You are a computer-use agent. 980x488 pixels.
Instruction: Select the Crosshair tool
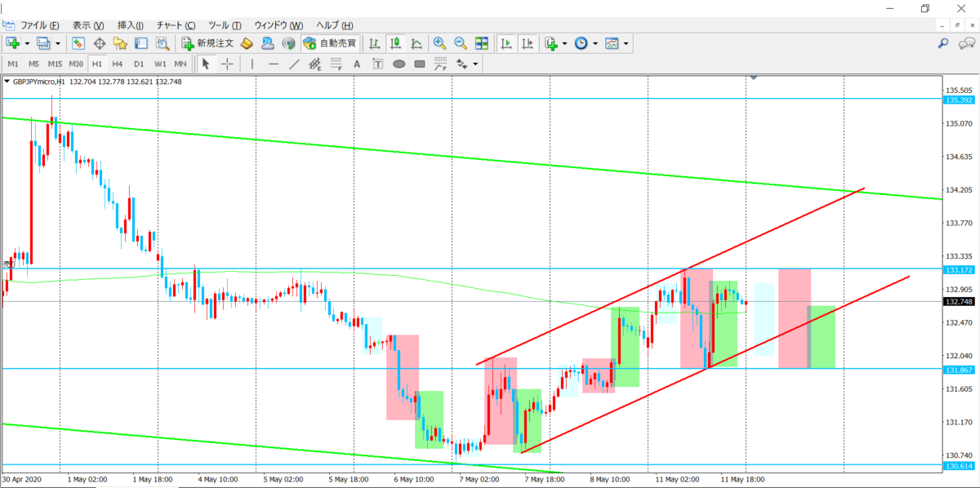coord(226,64)
